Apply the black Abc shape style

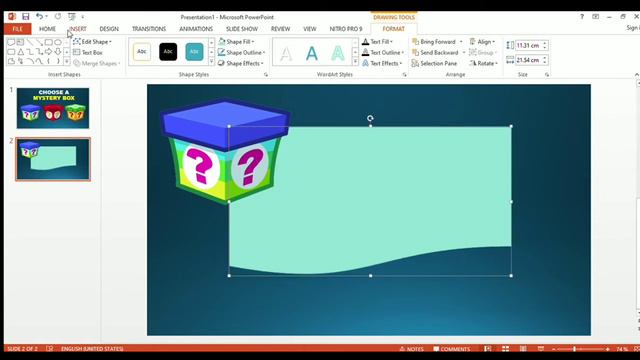coord(168,52)
